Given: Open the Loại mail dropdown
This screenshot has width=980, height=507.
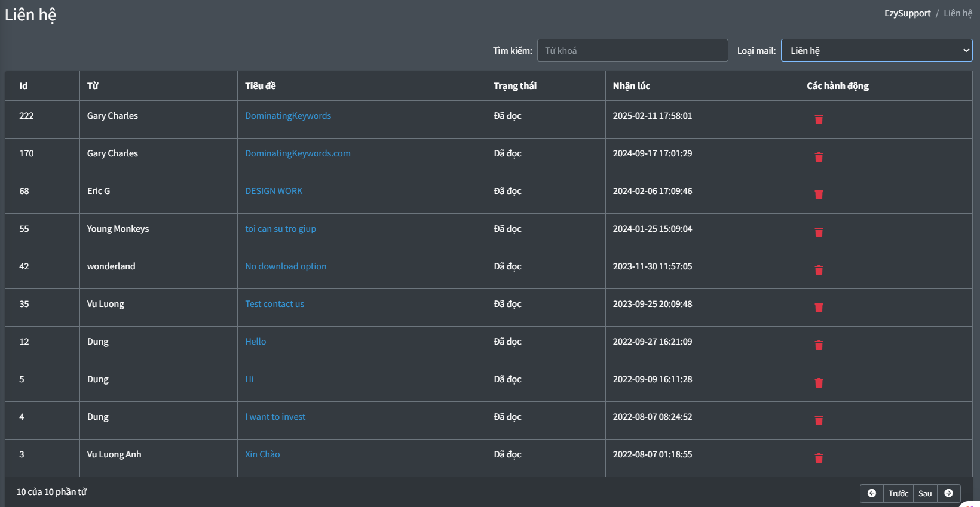Looking at the screenshot, I should coord(877,50).
